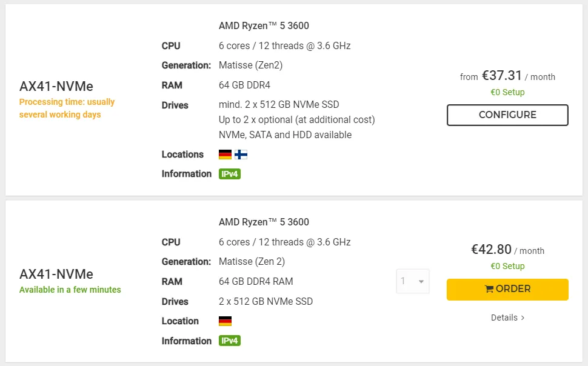
Task: Open the Details link under ORDER
Action: (507, 318)
